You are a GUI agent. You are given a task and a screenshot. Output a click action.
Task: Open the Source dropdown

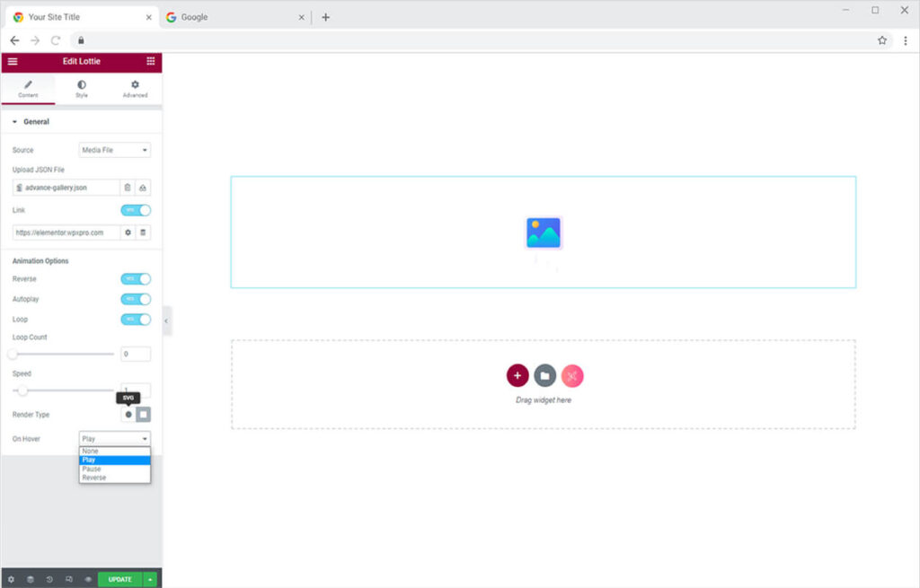pyautogui.click(x=115, y=150)
